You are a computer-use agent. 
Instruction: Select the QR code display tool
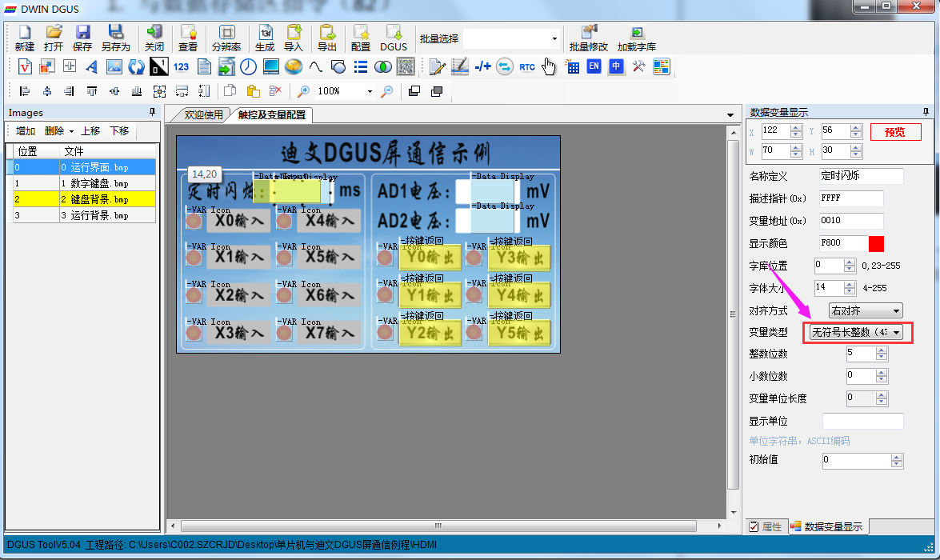click(x=406, y=66)
